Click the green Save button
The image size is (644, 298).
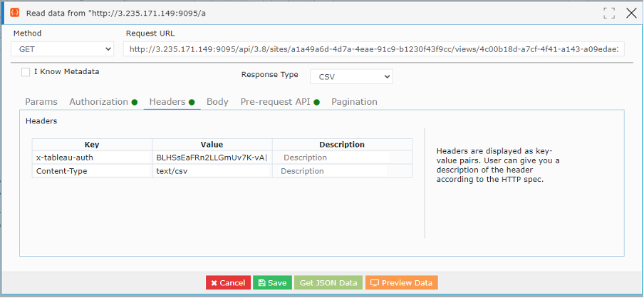tap(272, 283)
